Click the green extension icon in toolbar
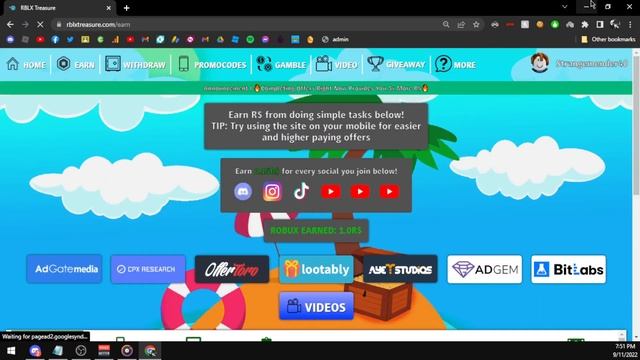 pos(555,24)
